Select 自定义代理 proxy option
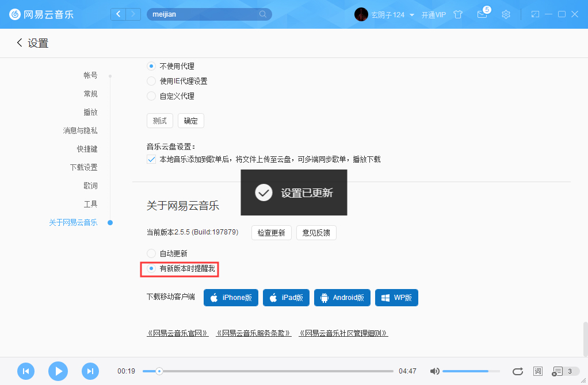Viewport: 588px width, 385px height. point(151,97)
